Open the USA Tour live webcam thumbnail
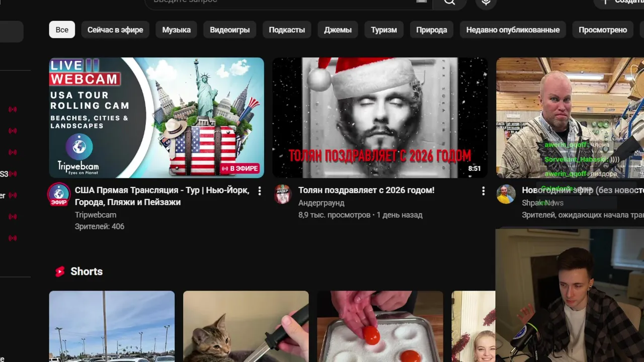 [x=156, y=118]
